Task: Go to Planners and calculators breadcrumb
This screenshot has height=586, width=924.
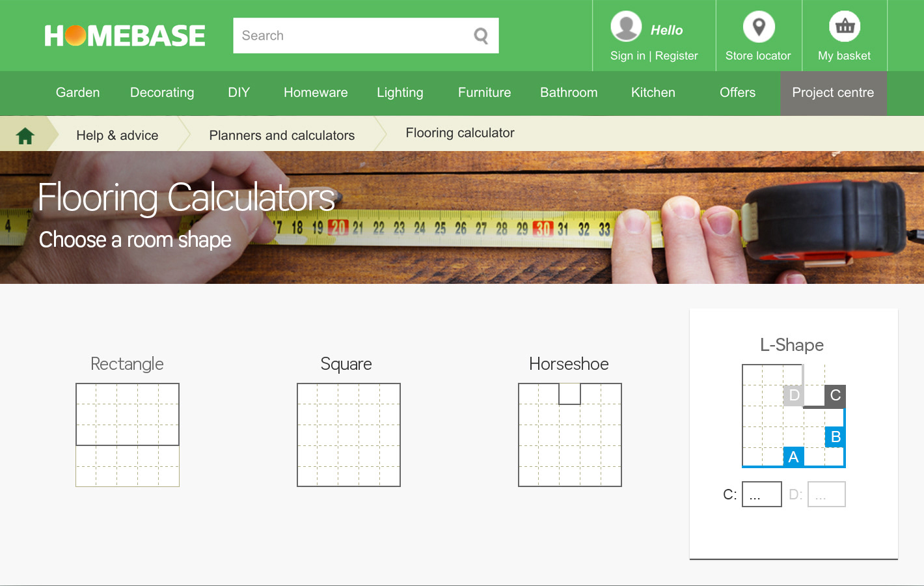Action: [x=282, y=135]
